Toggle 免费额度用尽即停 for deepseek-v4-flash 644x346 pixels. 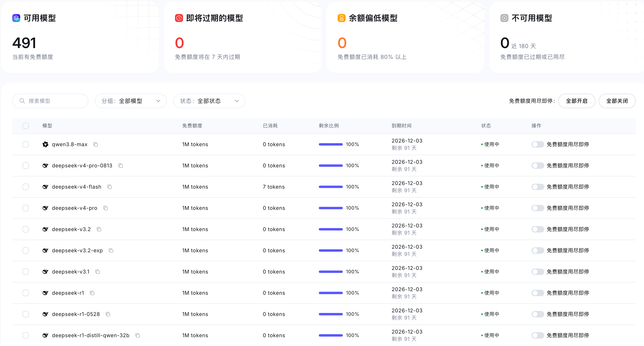[x=538, y=187]
